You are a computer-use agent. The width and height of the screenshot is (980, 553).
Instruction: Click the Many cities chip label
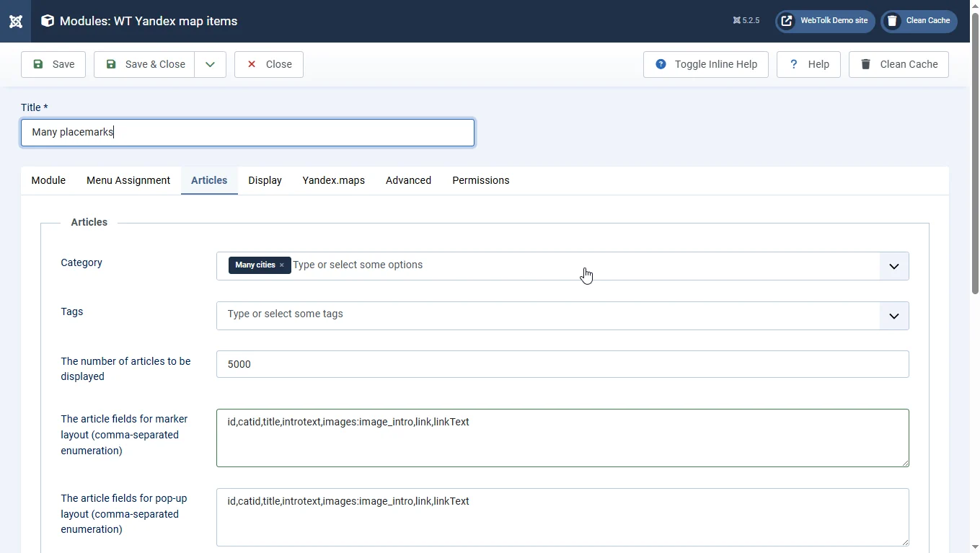[x=255, y=265]
